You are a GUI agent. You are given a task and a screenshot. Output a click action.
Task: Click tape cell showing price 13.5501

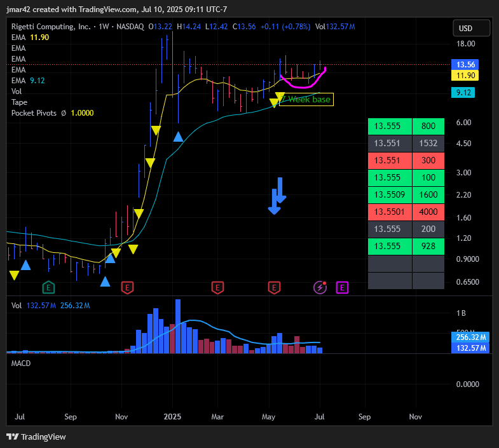click(x=390, y=212)
